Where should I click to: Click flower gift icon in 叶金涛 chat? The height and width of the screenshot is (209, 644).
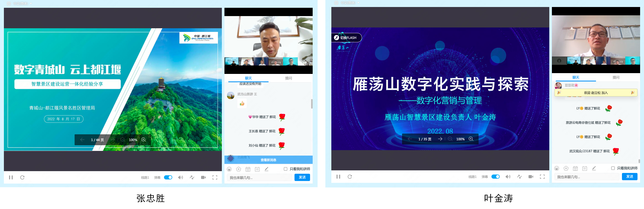point(566,168)
